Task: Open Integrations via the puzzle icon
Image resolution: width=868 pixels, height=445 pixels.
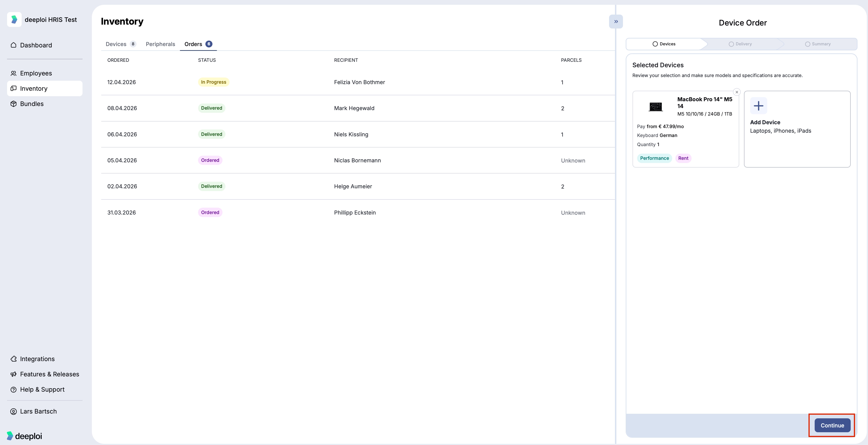Action: pyautogui.click(x=13, y=359)
